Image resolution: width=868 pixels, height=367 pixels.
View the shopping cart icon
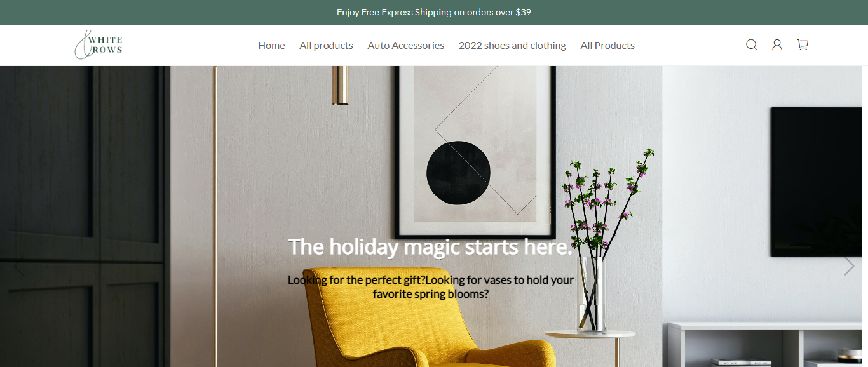pos(803,45)
